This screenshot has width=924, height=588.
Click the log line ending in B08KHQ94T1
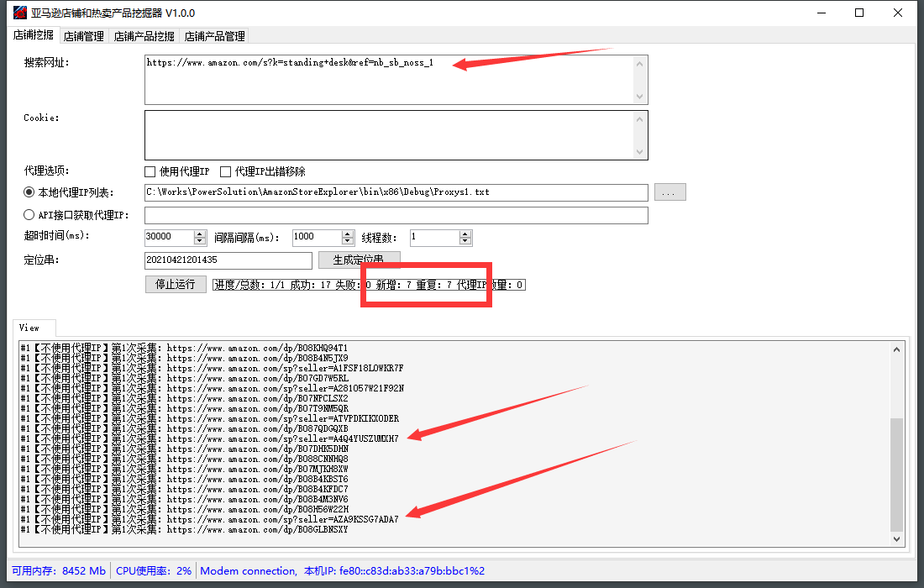coord(184,349)
